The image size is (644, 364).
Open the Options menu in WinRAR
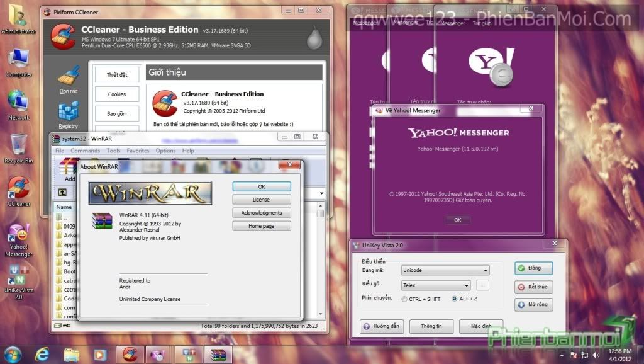165,151
